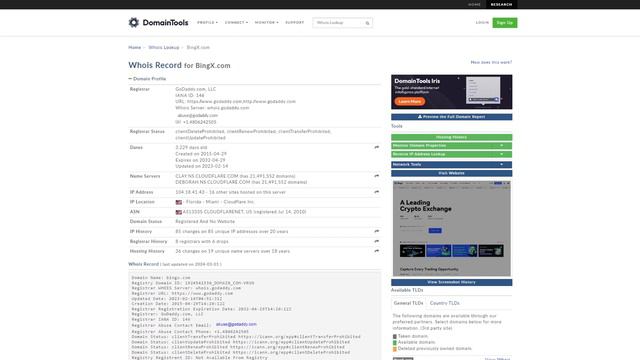Open the Profile dropdown menu

click(207, 22)
